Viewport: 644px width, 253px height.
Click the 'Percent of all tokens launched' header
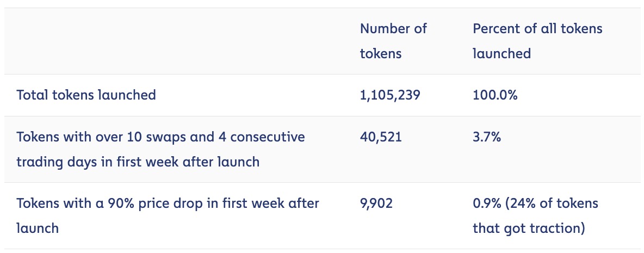537,41
